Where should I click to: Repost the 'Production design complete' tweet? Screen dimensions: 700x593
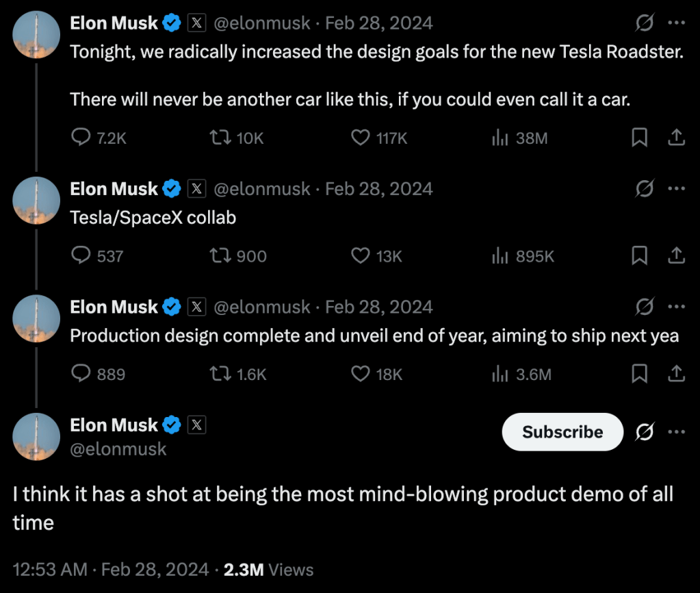220,374
